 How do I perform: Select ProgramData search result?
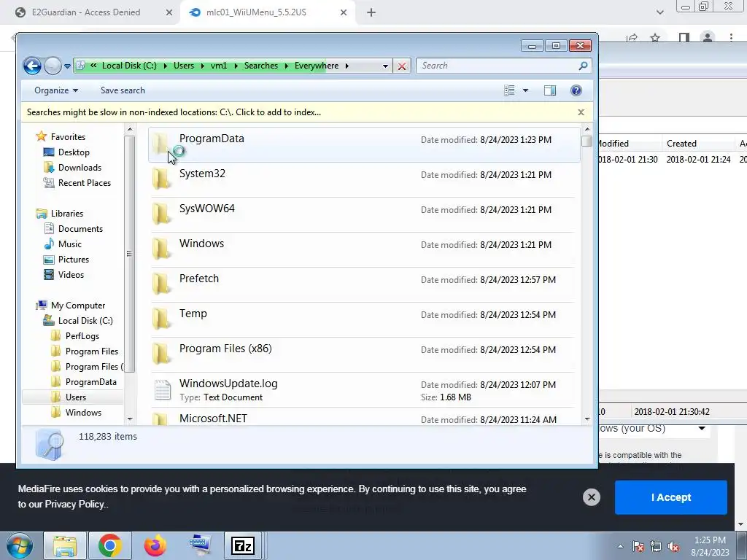click(x=364, y=145)
